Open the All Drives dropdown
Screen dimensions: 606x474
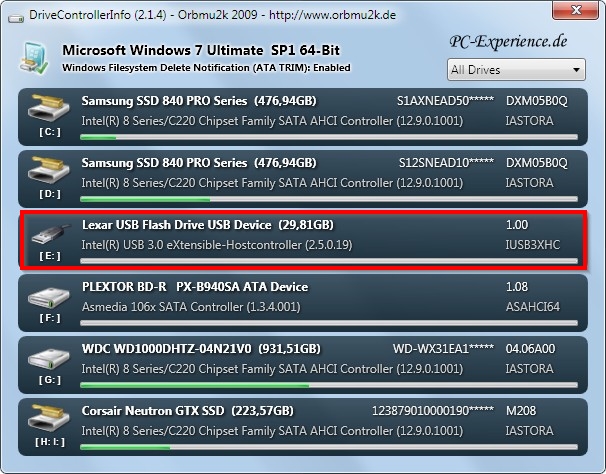tap(516, 70)
